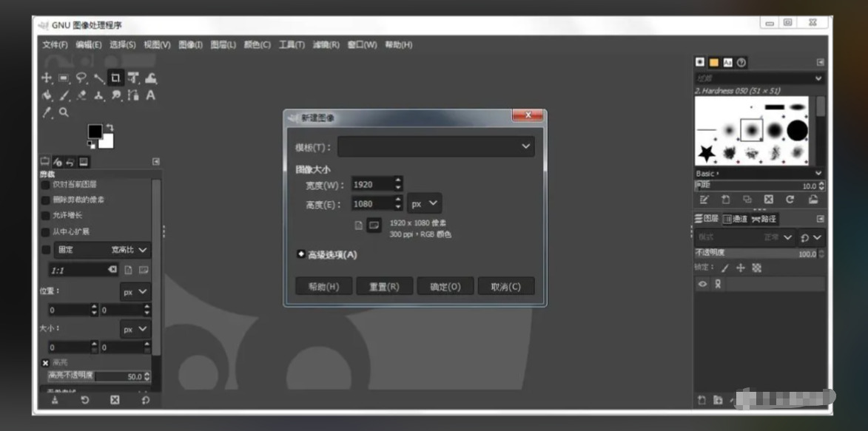Toggle '仅对当前图层' checkbox
Screen dimensions: 868x431
(x=46, y=185)
